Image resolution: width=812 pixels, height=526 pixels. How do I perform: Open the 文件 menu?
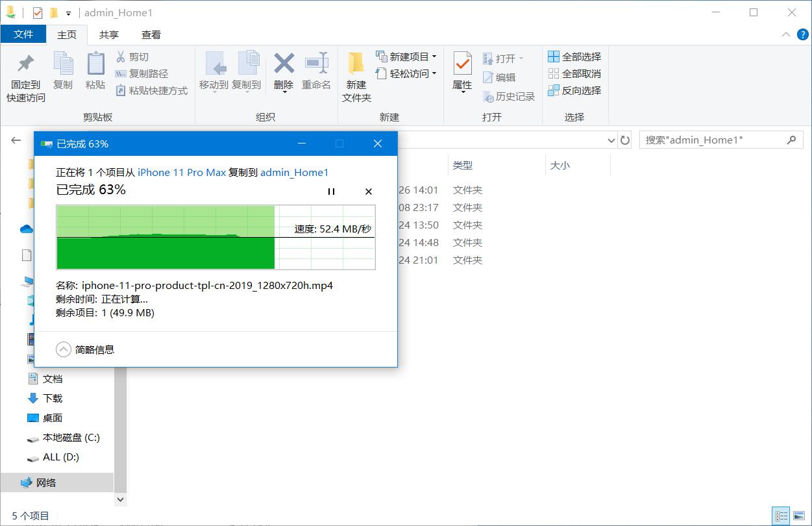(23, 34)
